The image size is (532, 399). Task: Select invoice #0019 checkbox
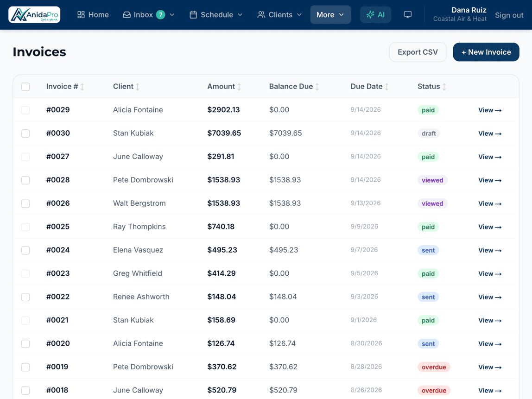[x=25, y=367]
